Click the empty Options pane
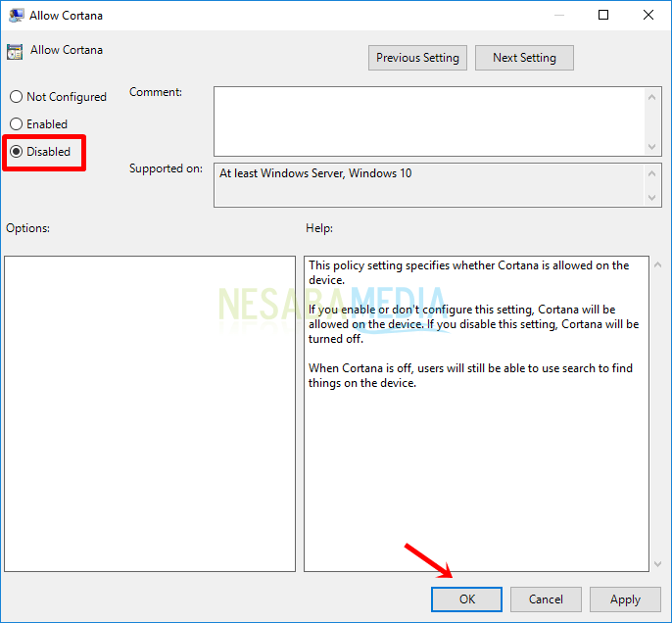 pos(150,413)
